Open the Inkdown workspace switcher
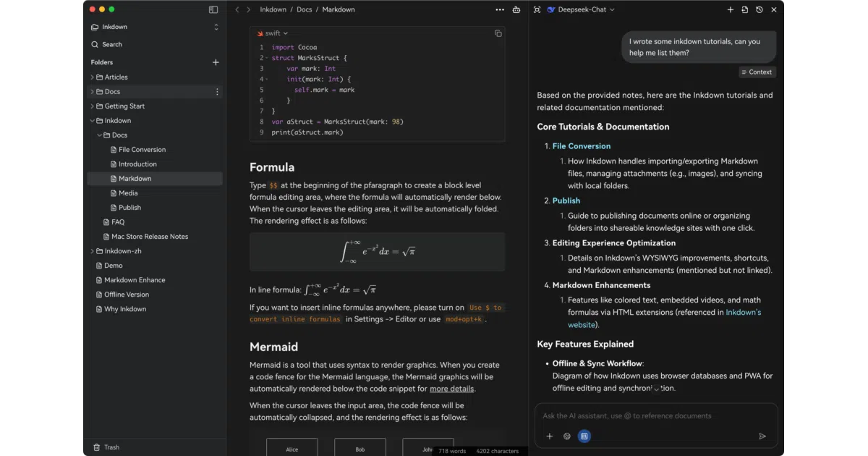Viewport: 868px width, 456px height. point(155,27)
